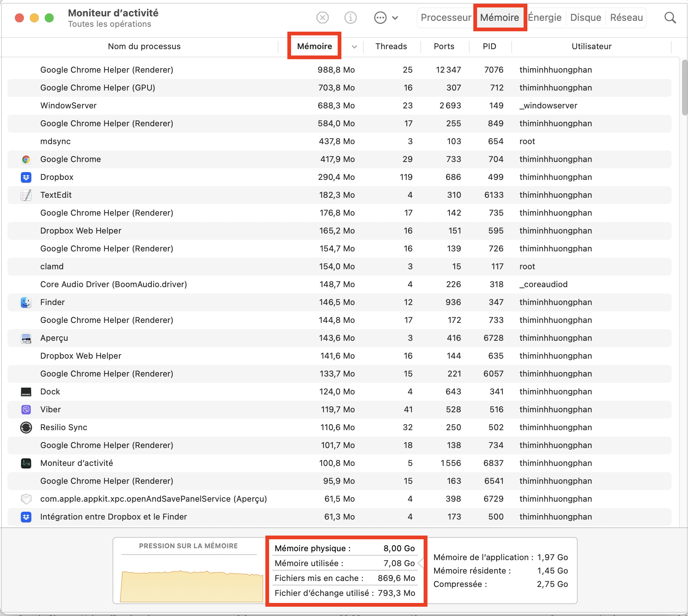Click the shield icon of openAndSavePanelService
The image size is (688, 616).
click(x=26, y=499)
